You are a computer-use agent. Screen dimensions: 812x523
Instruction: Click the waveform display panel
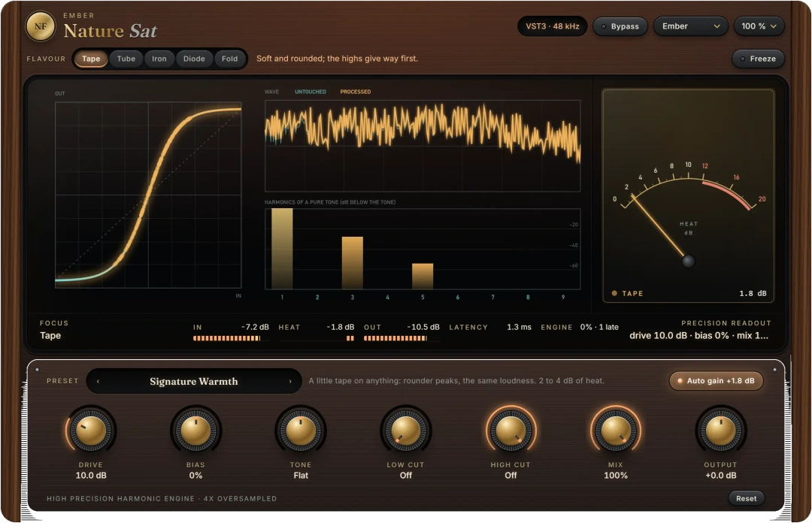[x=423, y=146]
